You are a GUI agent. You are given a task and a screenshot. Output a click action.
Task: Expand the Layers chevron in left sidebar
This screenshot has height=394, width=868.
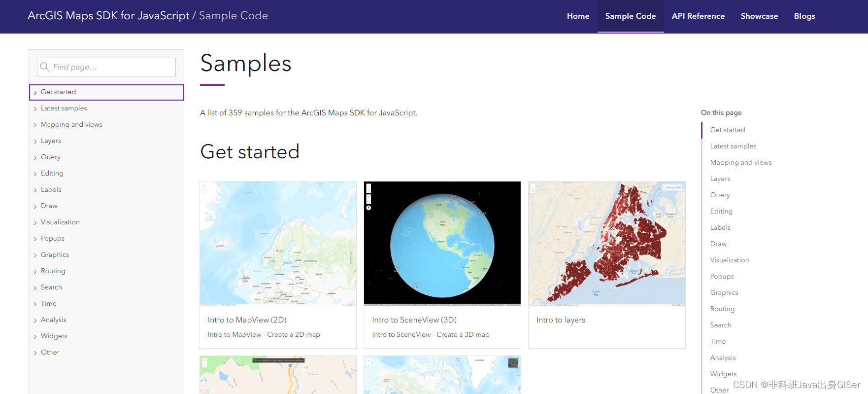pos(35,141)
